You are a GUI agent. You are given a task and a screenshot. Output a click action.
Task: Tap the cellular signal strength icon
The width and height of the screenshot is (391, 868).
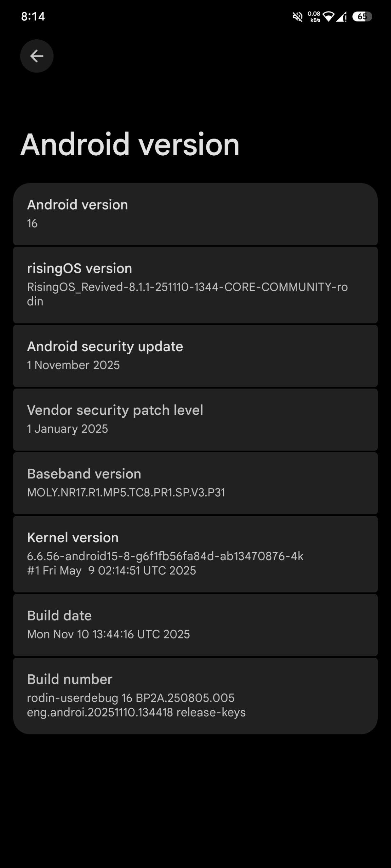pos(341,17)
